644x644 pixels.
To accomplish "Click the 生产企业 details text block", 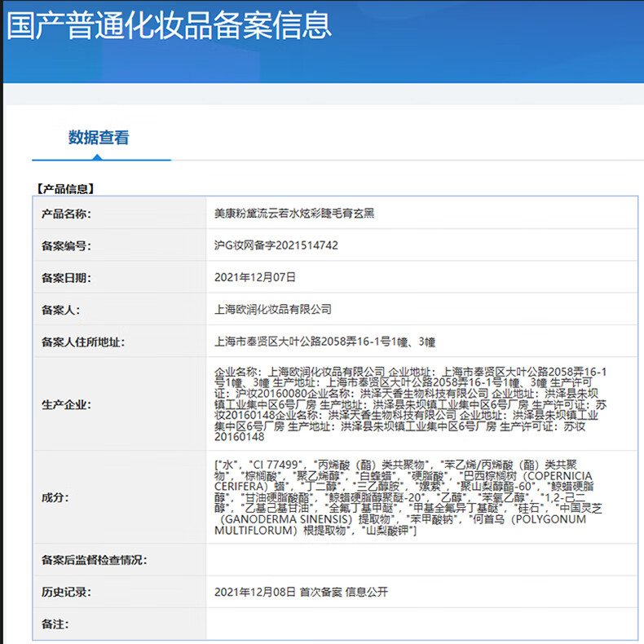I will click(410, 404).
